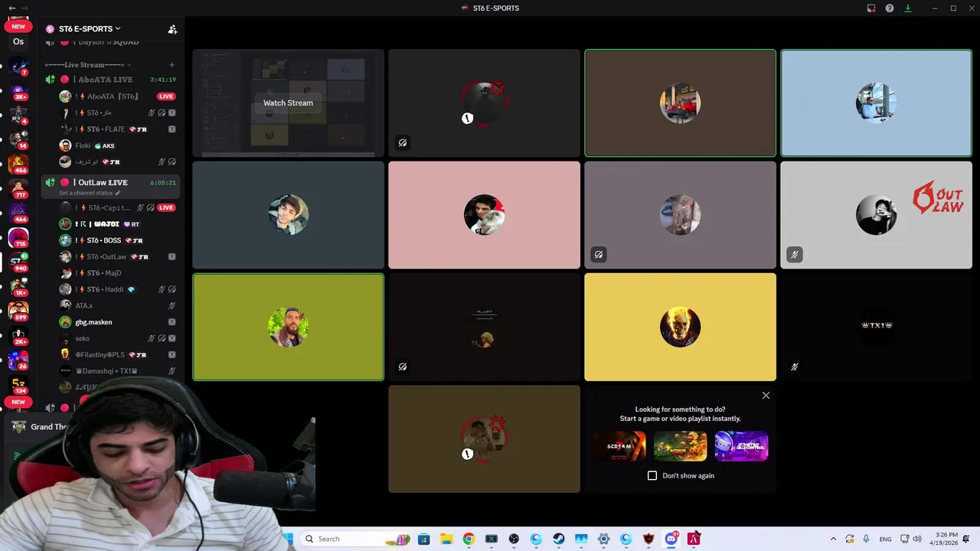Viewport: 980px width, 551px height.
Task: Collapse the Live Stream channel category
Action: [87, 65]
